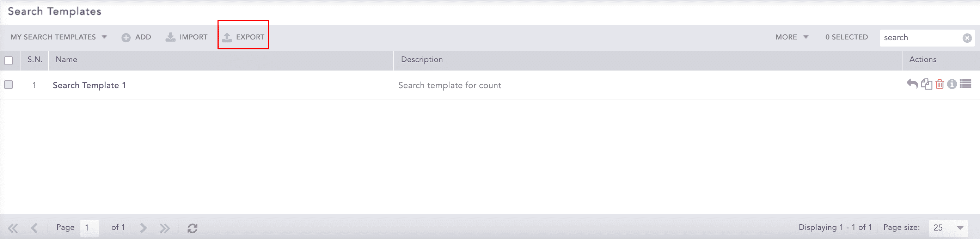
Task: Open the list icon in the Actions column
Action: pyautogui.click(x=966, y=84)
